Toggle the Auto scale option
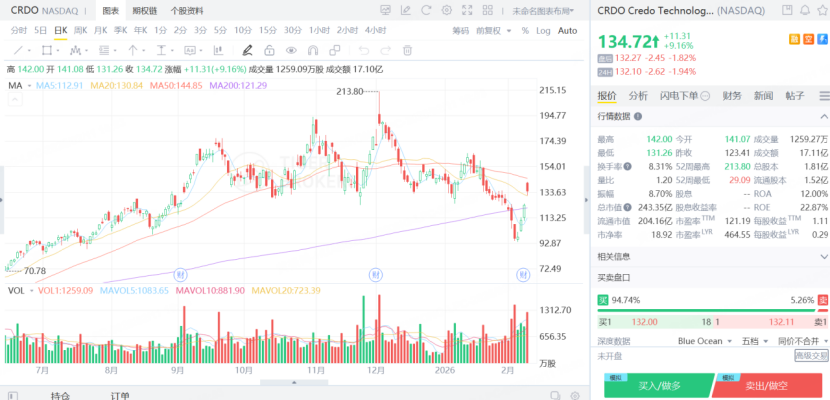 click(567, 31)
